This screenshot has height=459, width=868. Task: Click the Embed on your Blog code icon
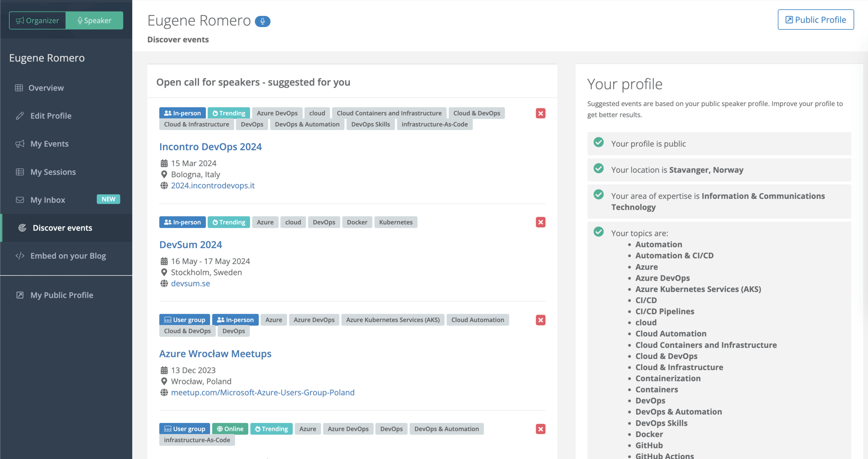click(x=20, y=256)
